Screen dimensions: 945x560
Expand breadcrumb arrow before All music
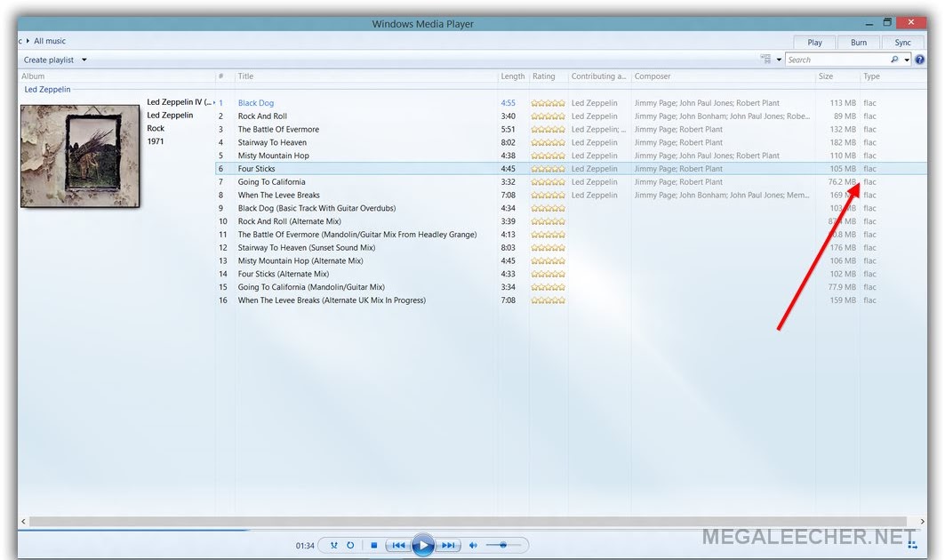[x=28, y=41]
